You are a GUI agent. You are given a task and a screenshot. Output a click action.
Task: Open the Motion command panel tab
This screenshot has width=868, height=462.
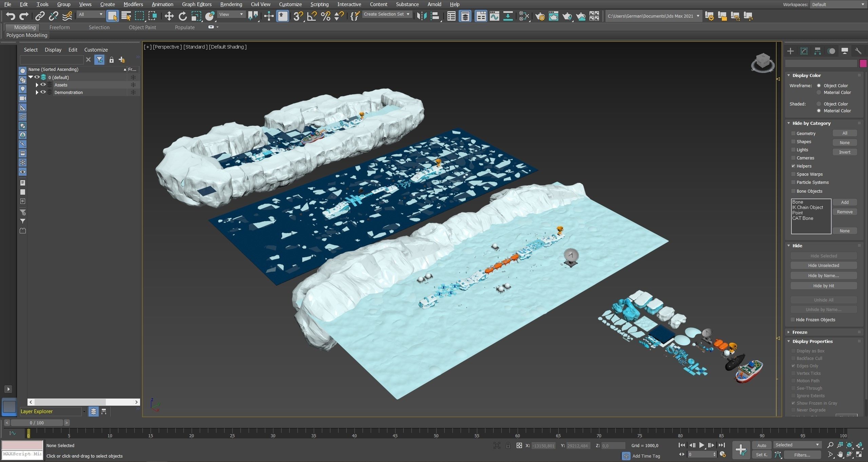(831, 51)
